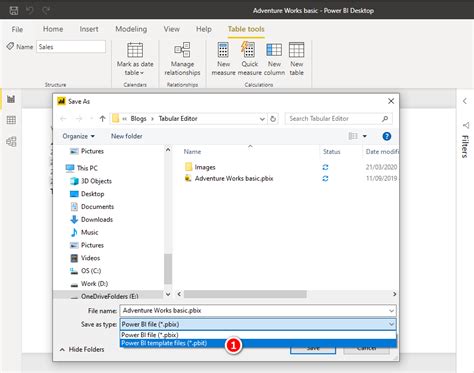Go up one folder level
Screen dimensions: 474x373
click(x=102, y=119)
